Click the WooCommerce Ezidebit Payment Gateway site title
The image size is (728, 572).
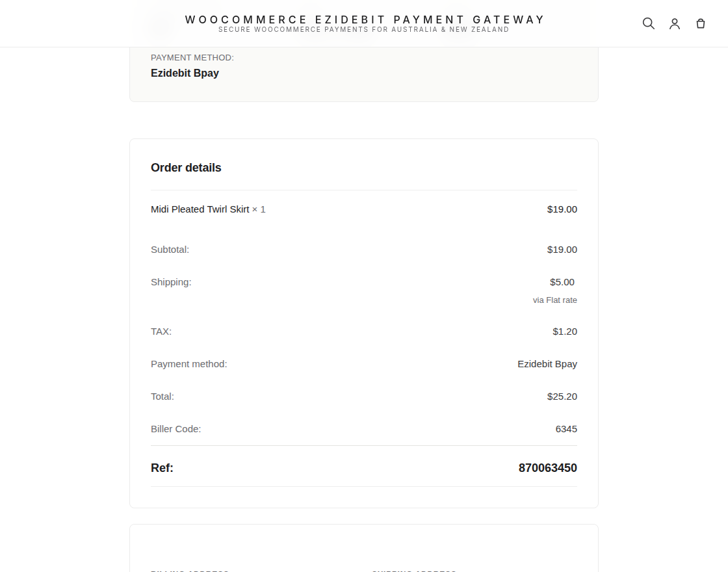pyautogui.click(x=365, y=19)
